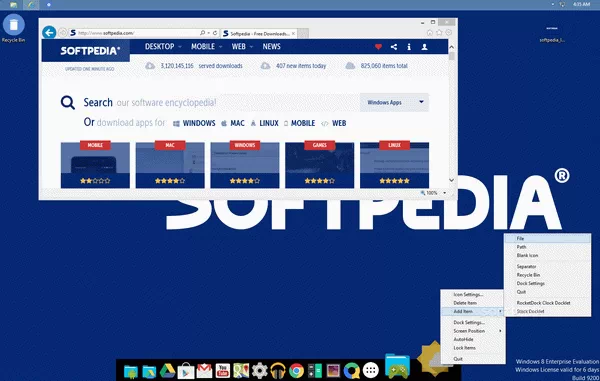Click the red heart icon on Softpedia
This screenshot has height=381, width=600.
(378, 47)
